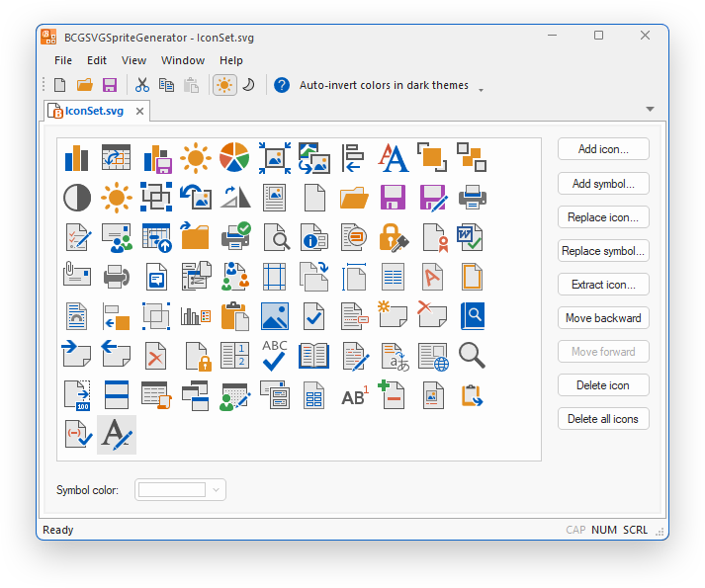Click the Move backward button
The height and width of the screenshot is (588, 705).
click(x=603, y=318)
